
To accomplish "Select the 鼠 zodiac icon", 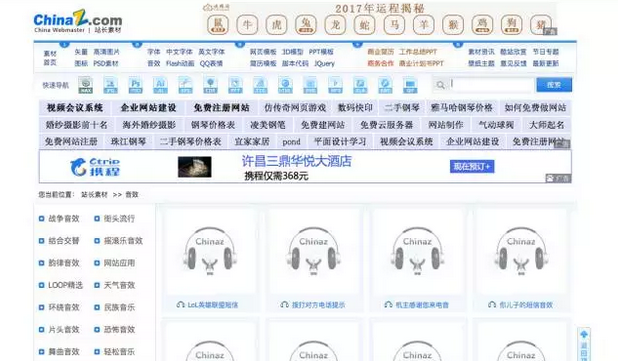I will coord(218,25).
